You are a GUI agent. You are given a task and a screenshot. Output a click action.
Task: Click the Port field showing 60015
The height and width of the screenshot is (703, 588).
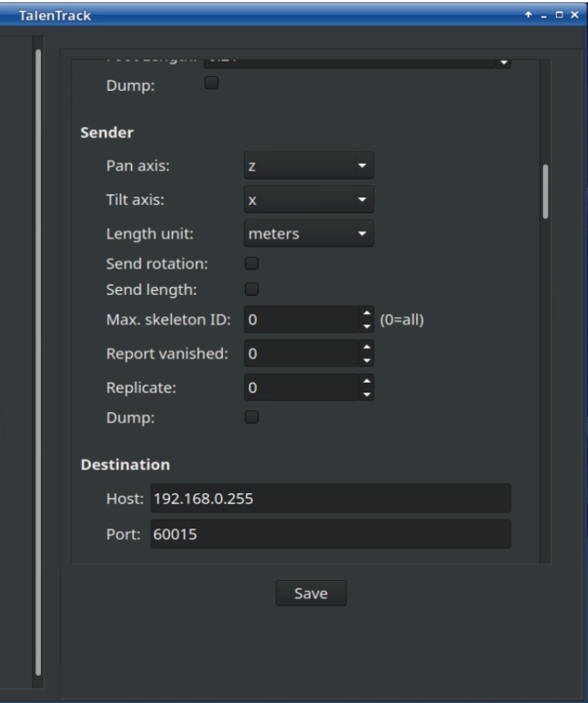click(329, 534)
